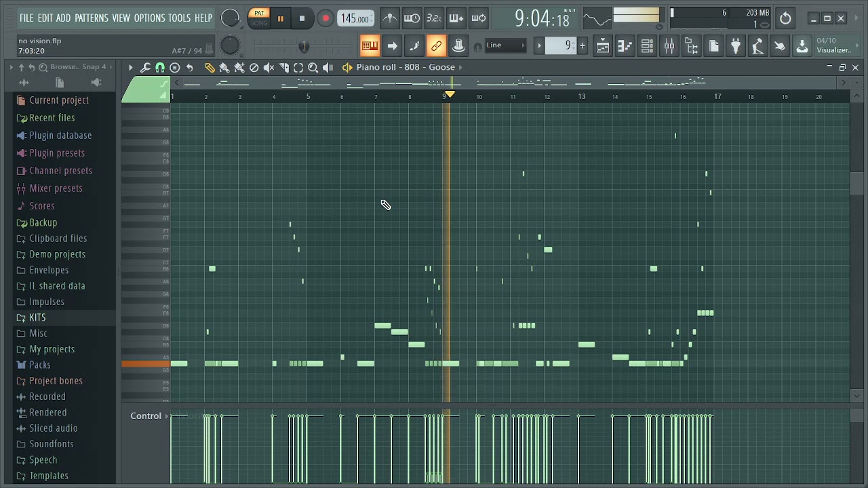868x488 pixels.
Task: Expand the My projects folder
Action: [52, 349]
